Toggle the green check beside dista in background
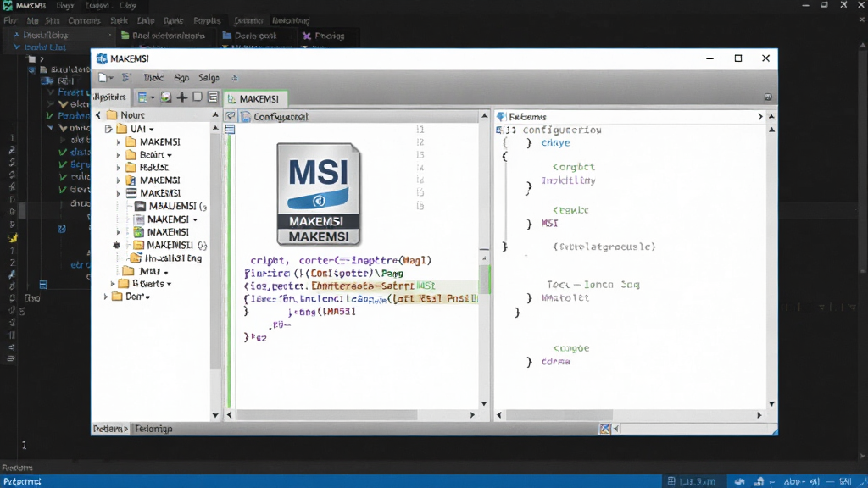868x488 pixels. point(63,152)
